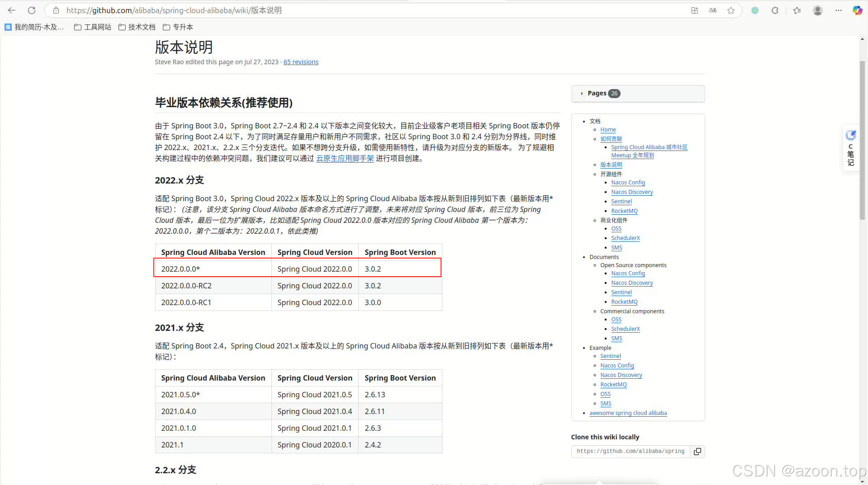Open OSS under 商业化组件
The image size is (868, 485).
tap(616, 229)
